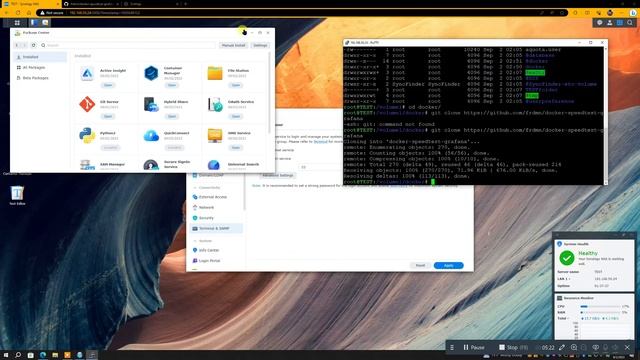640x360 pixels.
Task: Click Reset in the Control Panel
Action: pos(420,265)
